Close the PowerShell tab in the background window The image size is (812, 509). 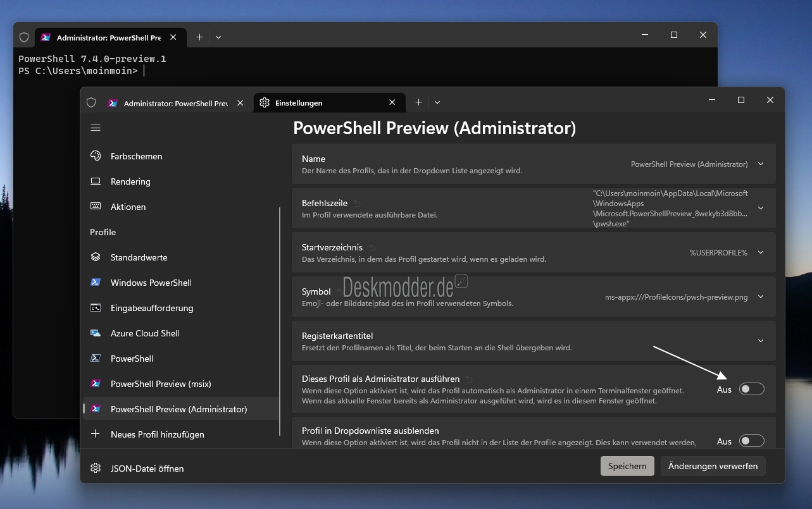click(173, 37)
